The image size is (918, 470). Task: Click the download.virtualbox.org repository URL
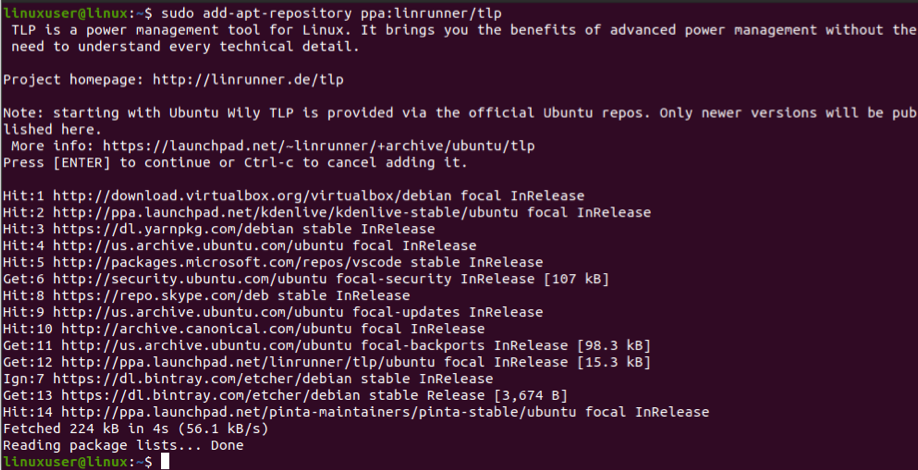pos(252,196)
